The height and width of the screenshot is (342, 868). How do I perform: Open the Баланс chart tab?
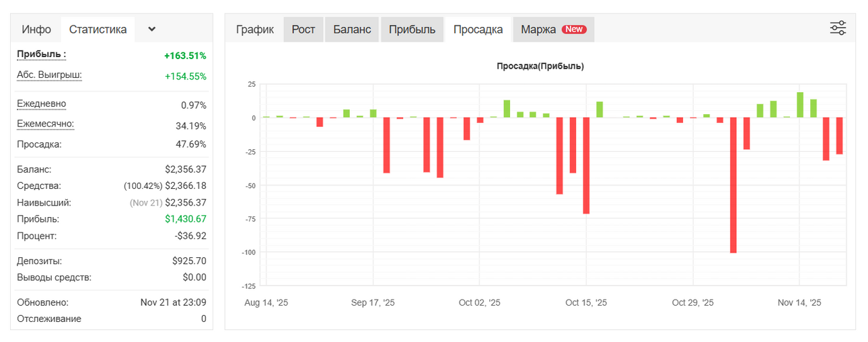pos(352,30)
